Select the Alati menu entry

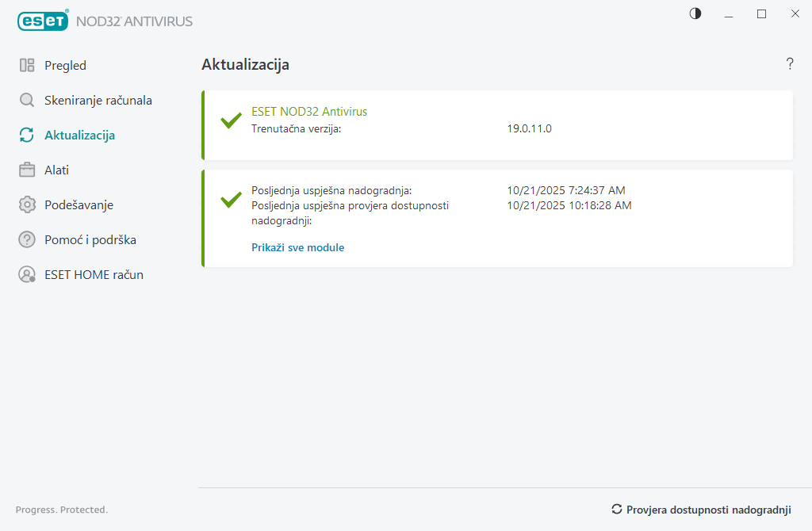click(x=57, y=170)
